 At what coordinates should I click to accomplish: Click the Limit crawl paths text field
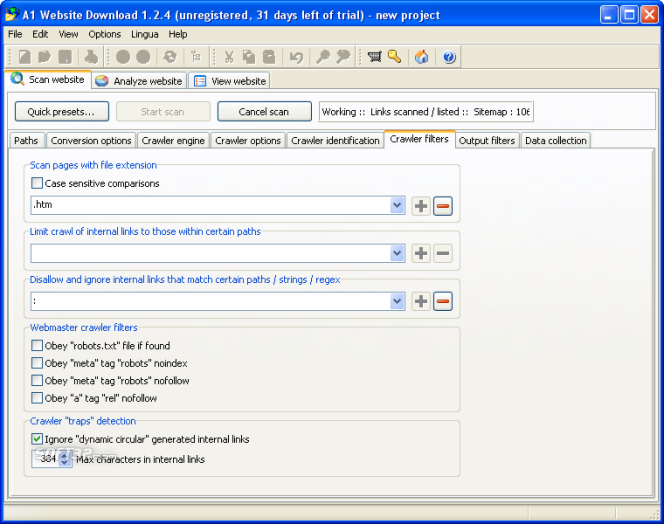(x=210, y=253)
